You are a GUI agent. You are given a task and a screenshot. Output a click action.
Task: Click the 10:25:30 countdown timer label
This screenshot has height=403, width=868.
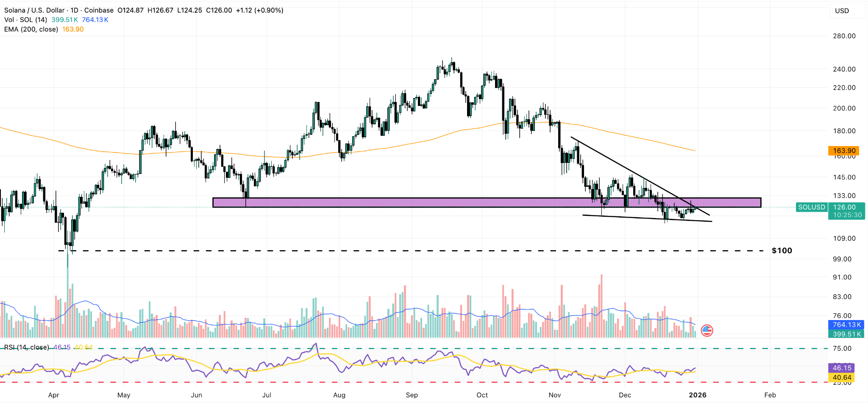click(x=847, y=215)
